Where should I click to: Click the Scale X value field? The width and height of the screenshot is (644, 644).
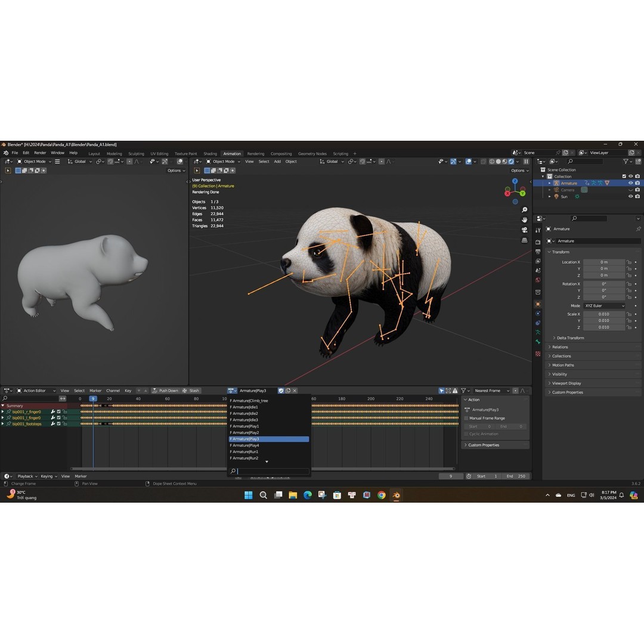(603, 314)
